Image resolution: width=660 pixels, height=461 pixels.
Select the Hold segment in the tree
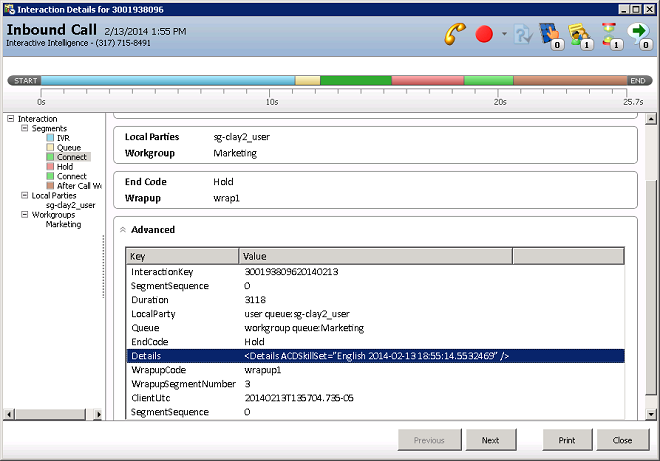click(65, 167)
